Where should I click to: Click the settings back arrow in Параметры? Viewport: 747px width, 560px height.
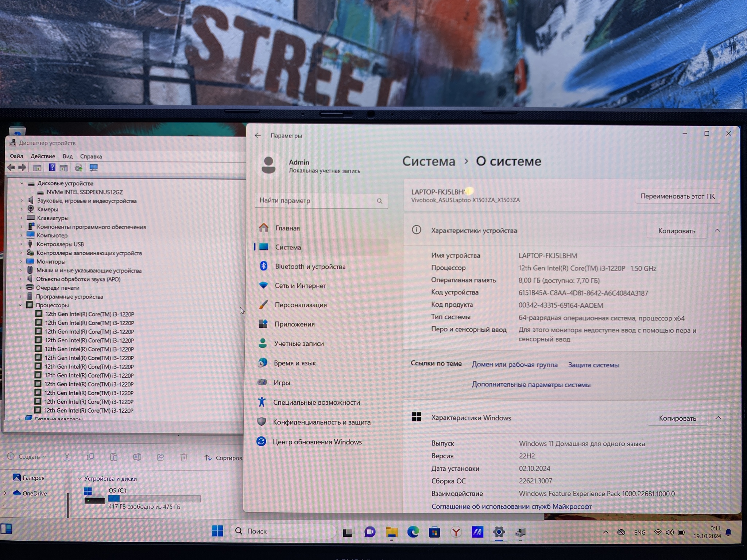[258, 136]
